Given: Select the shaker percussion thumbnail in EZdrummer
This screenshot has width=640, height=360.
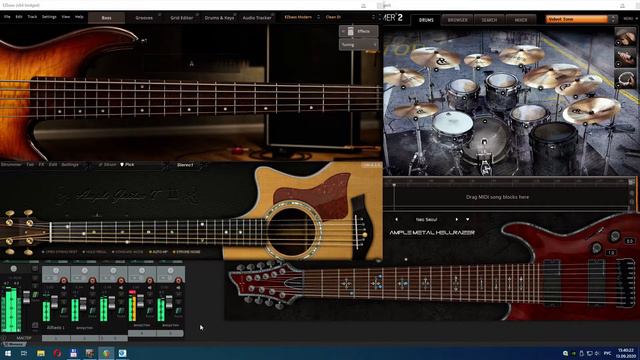Looking at the screenshot, I should [625, 58].
